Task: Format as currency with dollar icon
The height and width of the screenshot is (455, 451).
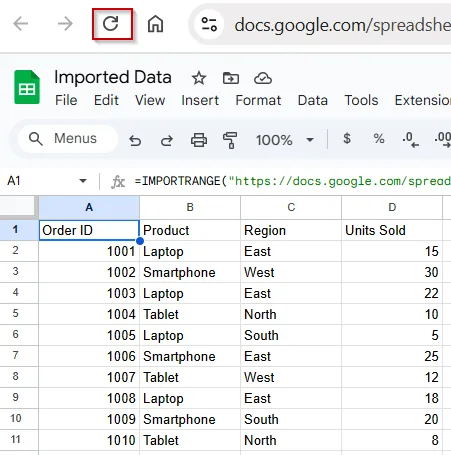Action: (347, 138)
